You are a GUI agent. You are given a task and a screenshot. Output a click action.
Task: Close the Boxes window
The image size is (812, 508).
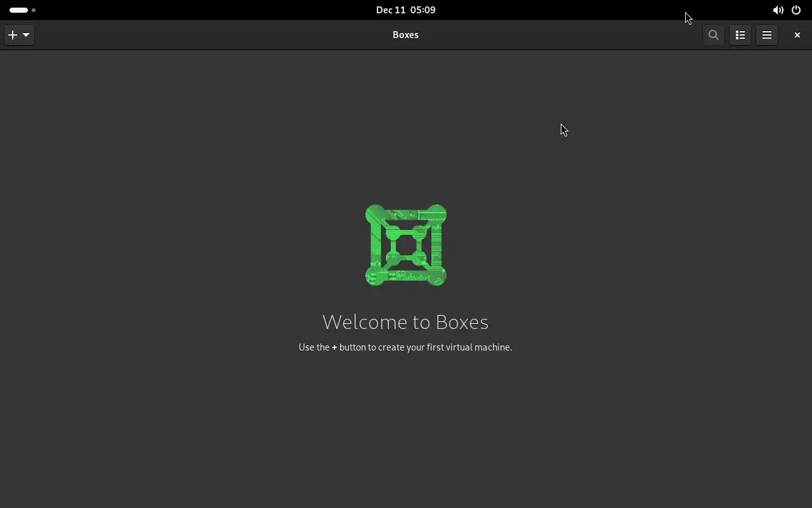click(x=797, y=35)
